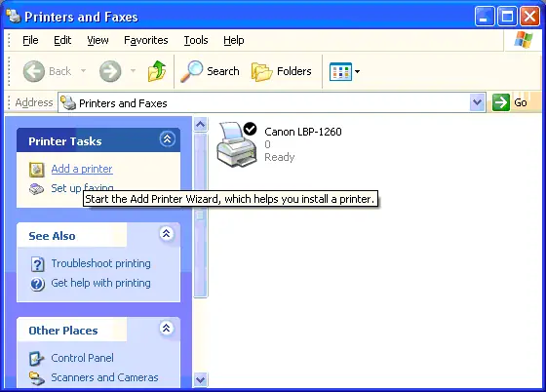Click the Windows flag logo

524,40
